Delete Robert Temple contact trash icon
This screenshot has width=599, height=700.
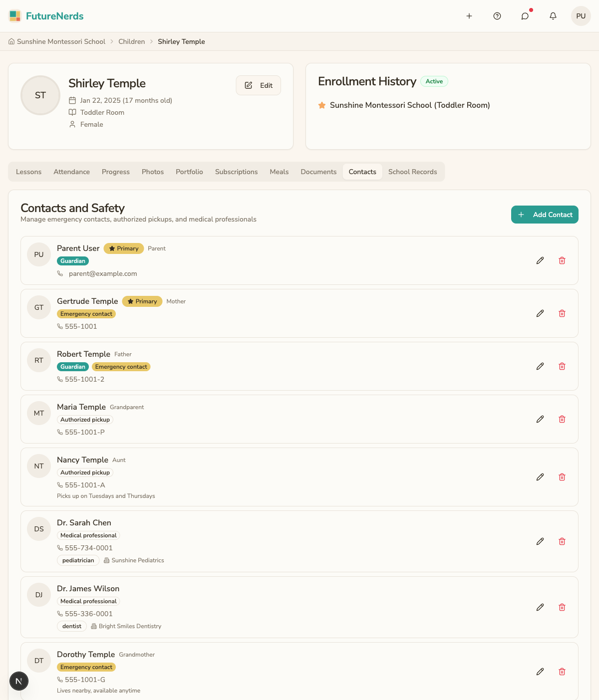[x=562, y=366]
